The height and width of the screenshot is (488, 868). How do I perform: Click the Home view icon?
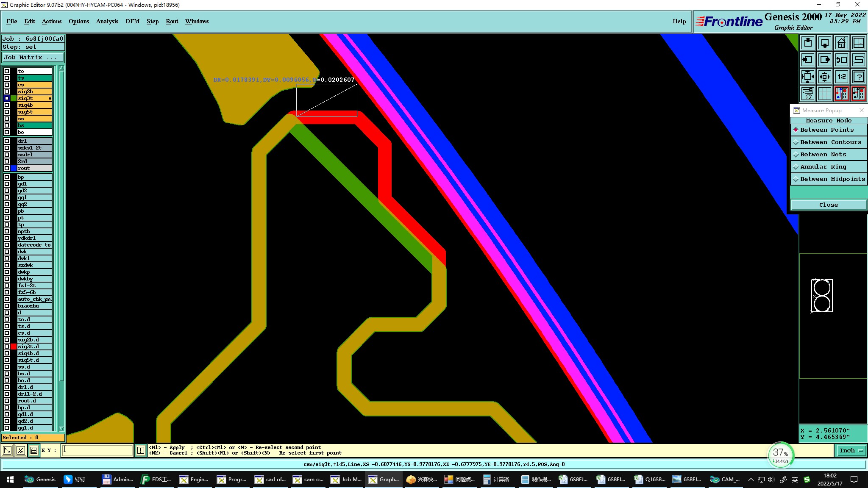click(841, 43)
